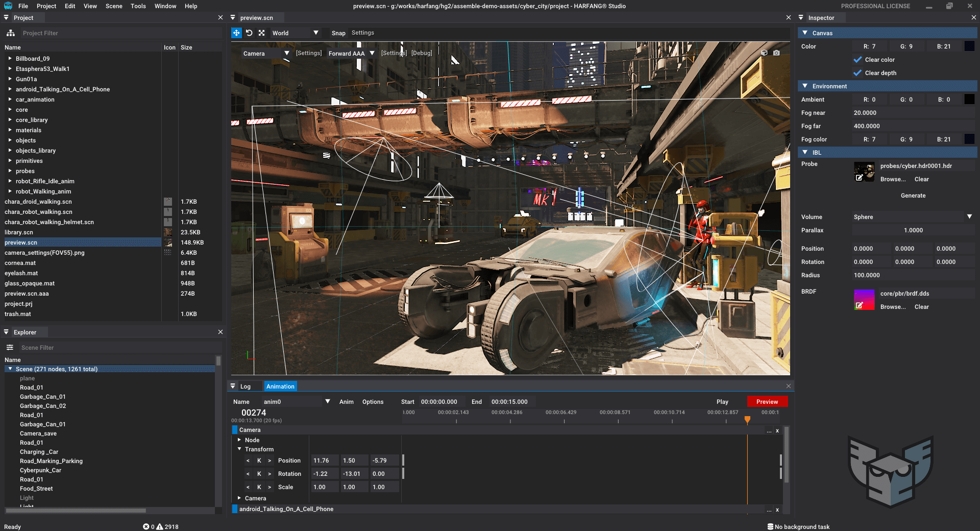Click the orange playhead marker on the timeline

(x=747, y=420)
